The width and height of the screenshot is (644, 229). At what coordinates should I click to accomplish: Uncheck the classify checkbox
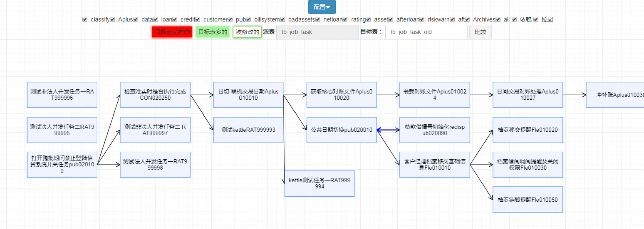[85, 20]
